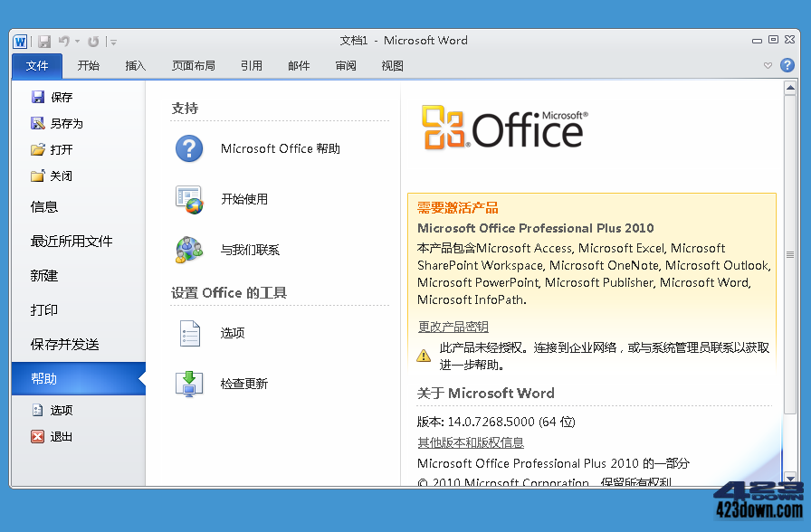Open Customize Quick Access Toolbar dropdown
The height and width of the screenshot is (532, 811).
[x=113, y=42]
